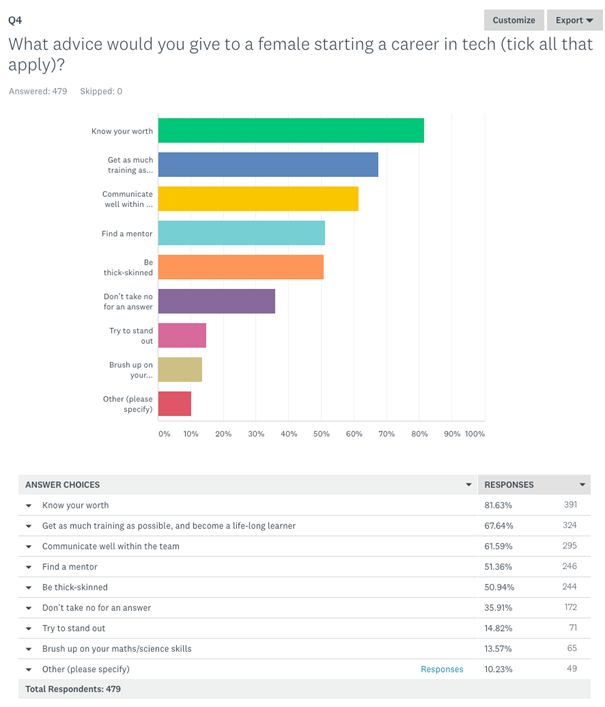605x707 pixels.
Task: Open the Responses column sort dropdown
Action: click(x=582, y=485)
